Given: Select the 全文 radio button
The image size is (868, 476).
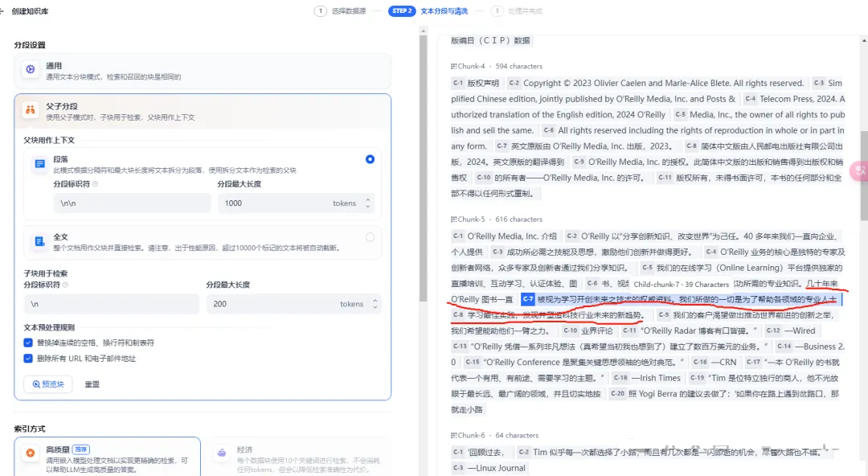Looking at the screenshot, I should (370, 237).
